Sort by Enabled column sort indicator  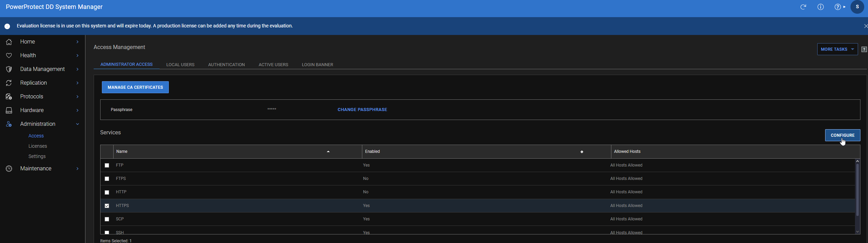(x=582, y=151)
